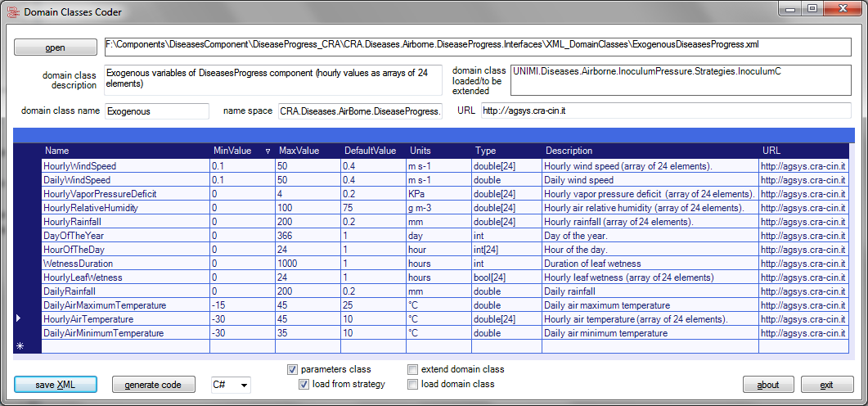Click the name space field

[x=360, y=111]
